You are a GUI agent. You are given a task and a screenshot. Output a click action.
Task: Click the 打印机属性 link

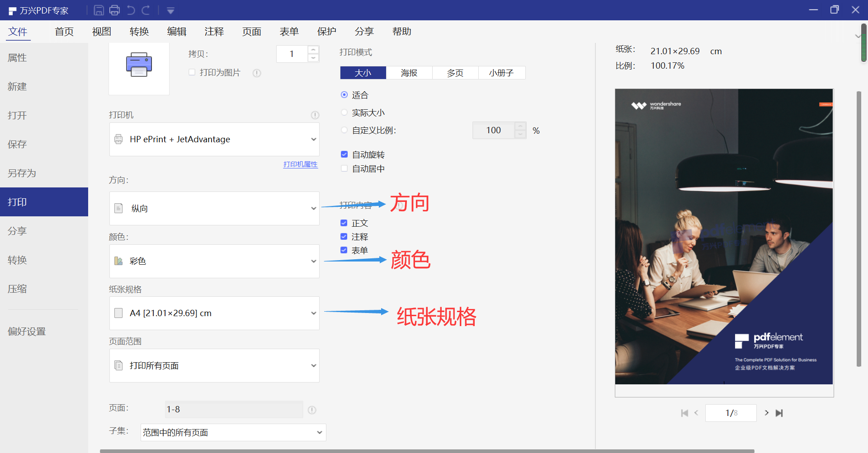(x=300, y=164)
